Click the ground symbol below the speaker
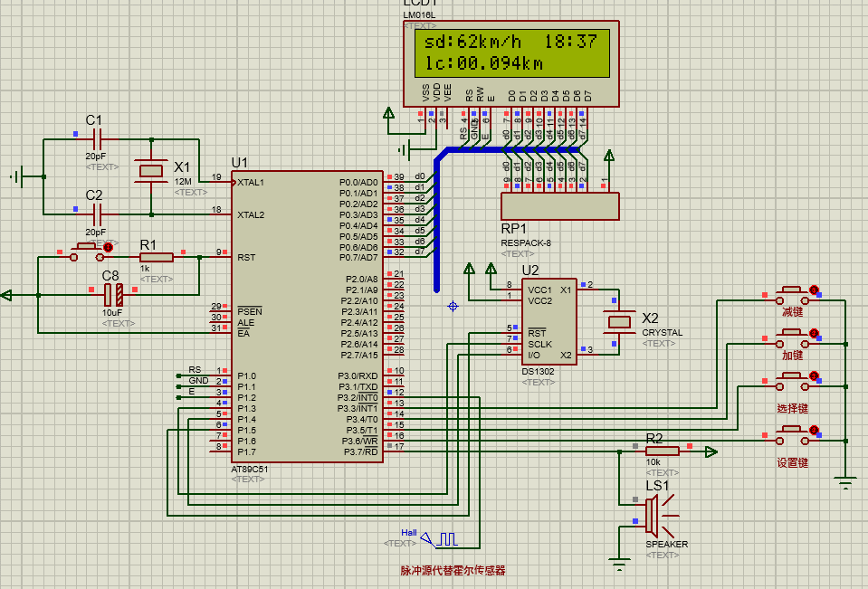The height and width of the screenshot is (589, 868). click(x=622, y=561)
